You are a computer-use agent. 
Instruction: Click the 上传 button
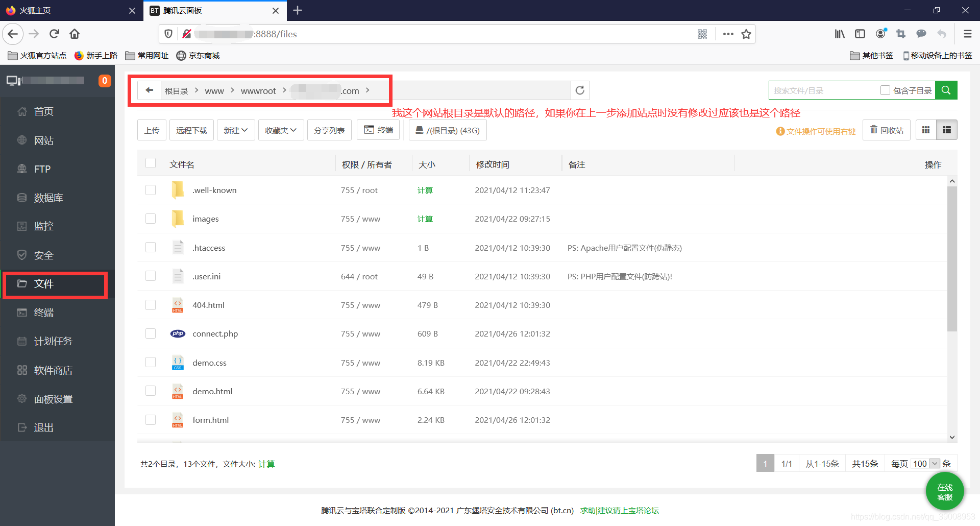[152, 130]
